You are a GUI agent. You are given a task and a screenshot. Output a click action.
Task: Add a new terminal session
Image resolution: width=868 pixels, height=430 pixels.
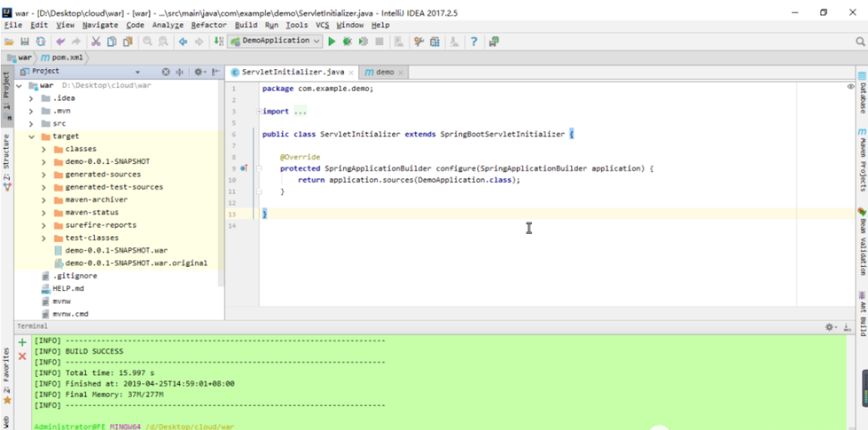pos(23,342)
